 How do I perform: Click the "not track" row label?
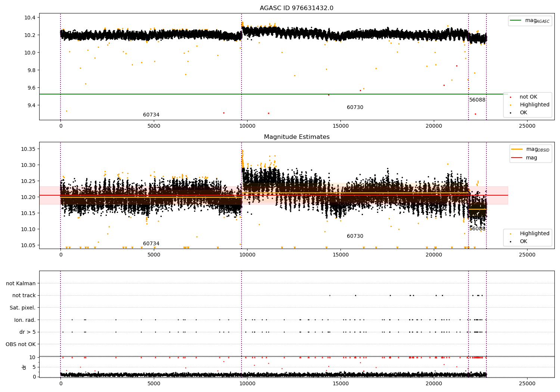point(24,295)
